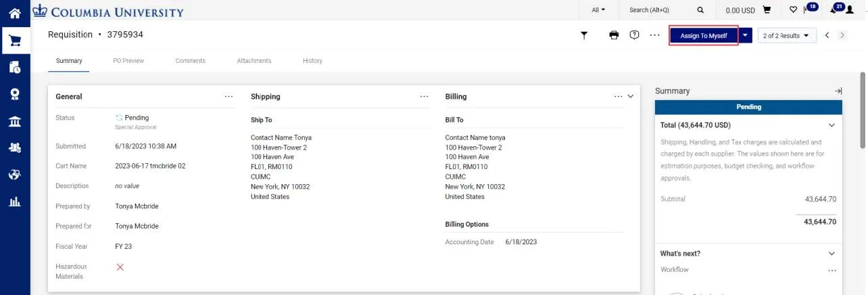Click the Assign To Myself button
This screenshot has height=295, width=868.
[x=704, y=35]
